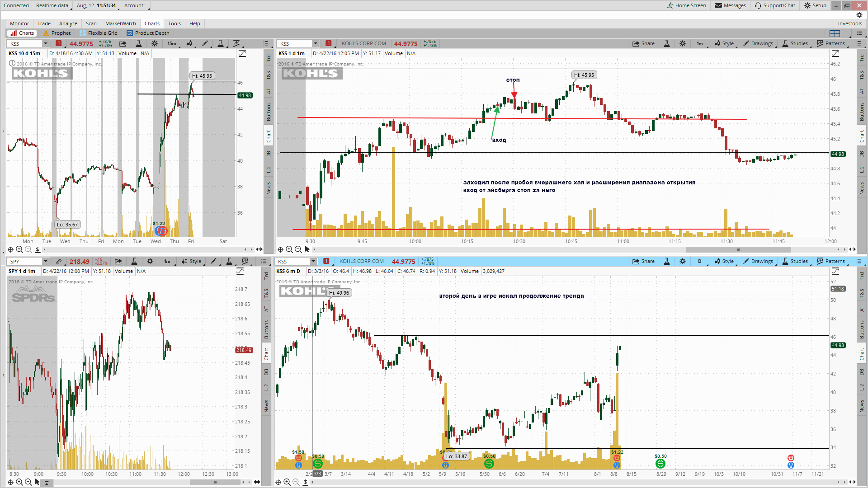Open Style menu on SPY chart

pyautogui.click(x=192, y=261)
